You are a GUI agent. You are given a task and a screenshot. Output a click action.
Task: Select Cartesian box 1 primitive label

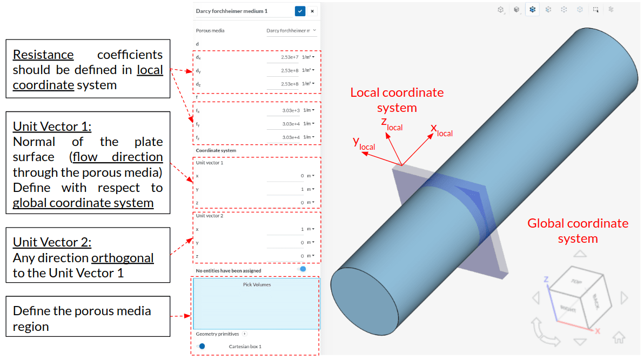click(245, 347)
